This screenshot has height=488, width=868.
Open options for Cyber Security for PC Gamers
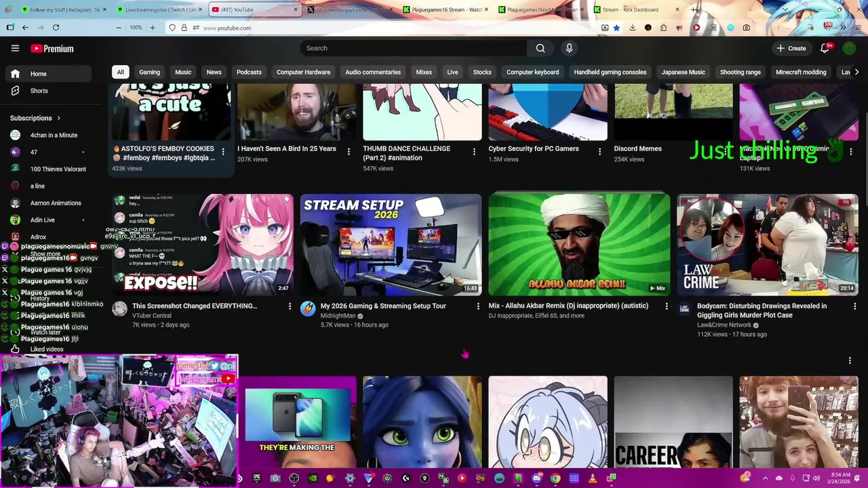(x=599, y=152)
